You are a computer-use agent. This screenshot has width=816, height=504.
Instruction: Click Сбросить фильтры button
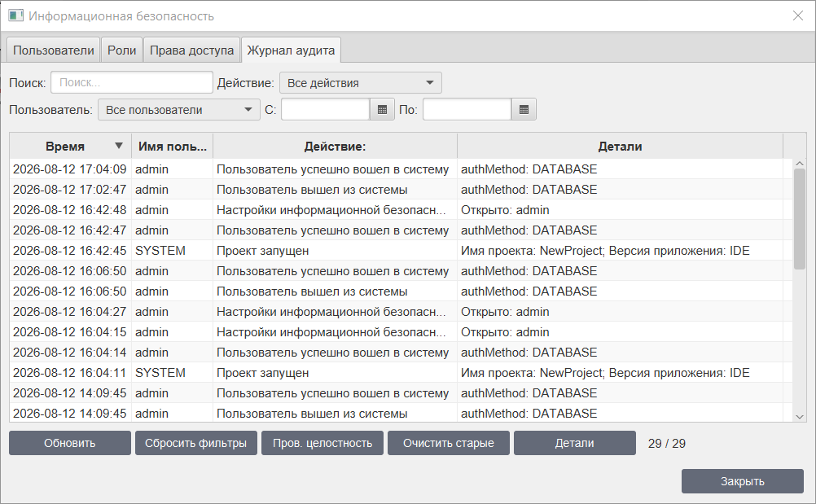point(195,443)
